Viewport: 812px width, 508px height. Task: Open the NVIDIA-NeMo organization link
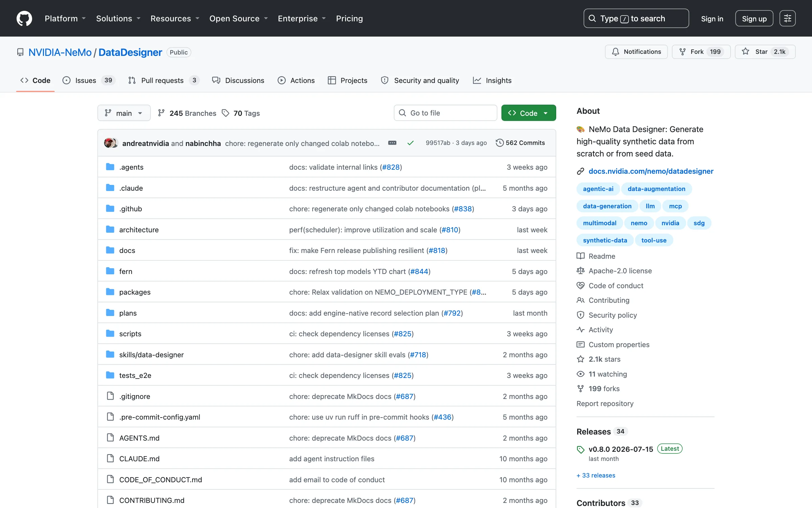(x=60, y=52)
